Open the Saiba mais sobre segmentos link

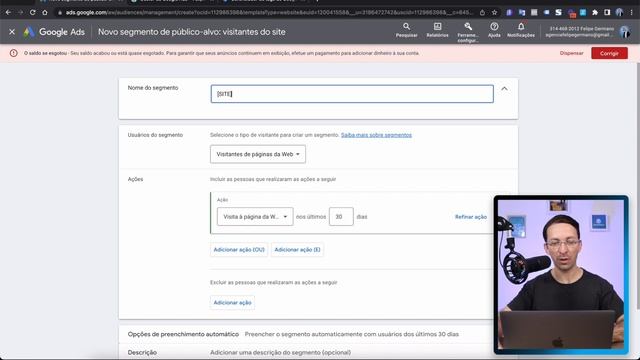click(376, 135)
